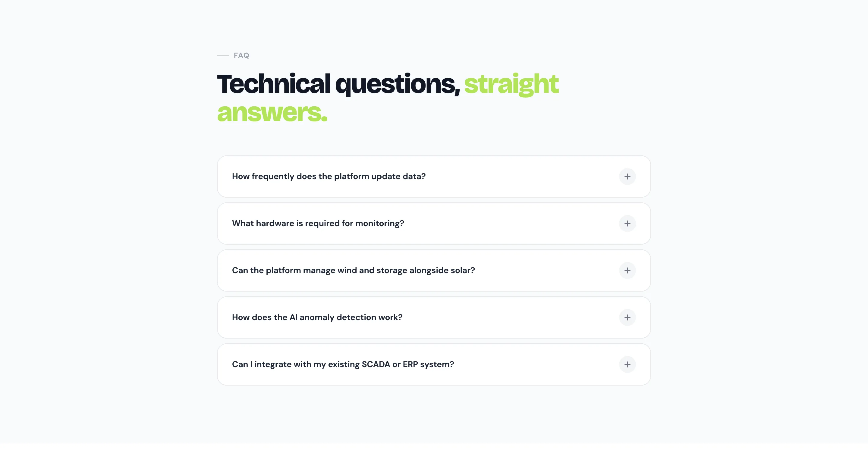This screenshot has width=868, height=453.
Task: Click the green word "answers." in the heading
Action: coord(272,112)
